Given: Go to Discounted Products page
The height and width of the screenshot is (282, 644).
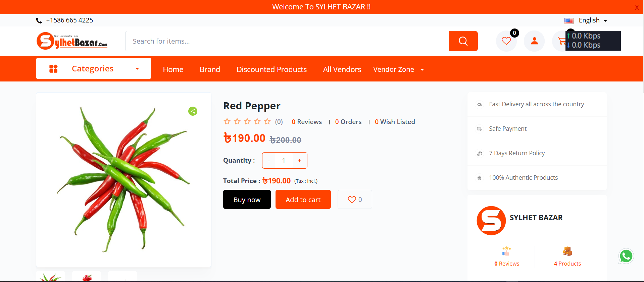Looking at the screenshot, I should click(271, 69).
